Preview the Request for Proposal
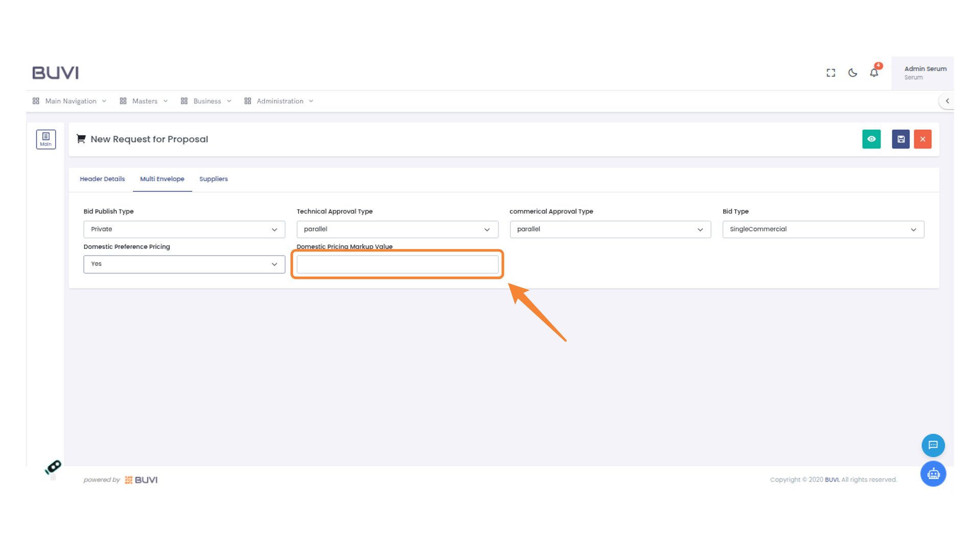Screen dimensions: 980x551 [x=871, y=139]
